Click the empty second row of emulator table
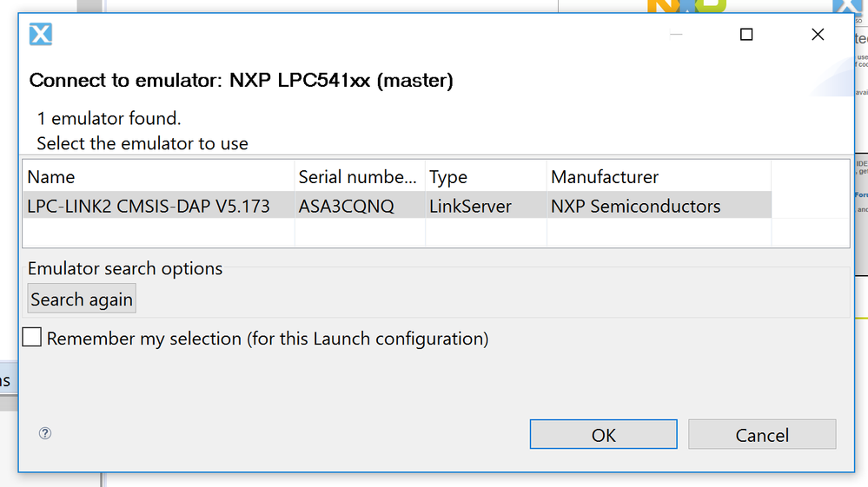This screenshot has height=487, width=868. pos(158,232)
